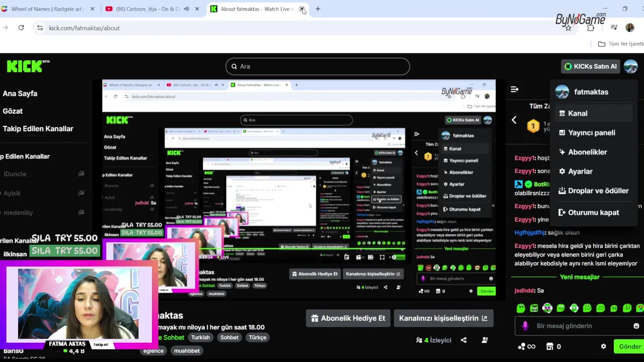Open chat settings gear icon
Screen dimensions: 644x362
point(603,346)
